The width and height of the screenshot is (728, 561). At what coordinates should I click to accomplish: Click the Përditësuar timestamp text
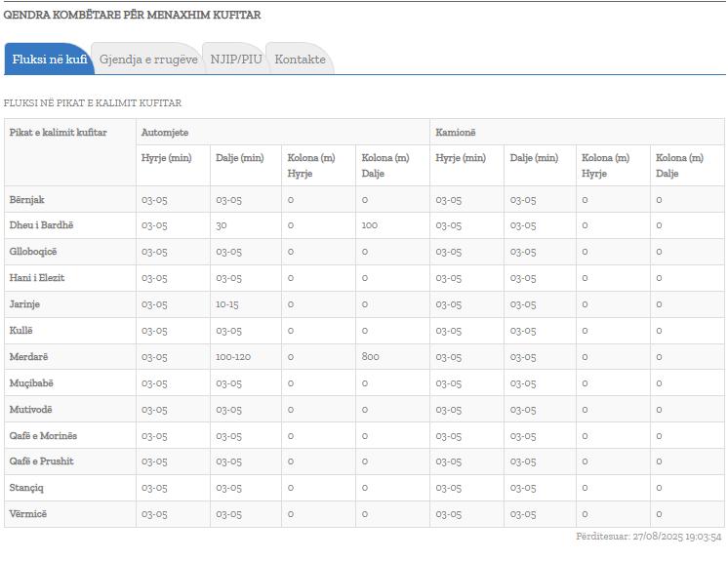point(648,538)
